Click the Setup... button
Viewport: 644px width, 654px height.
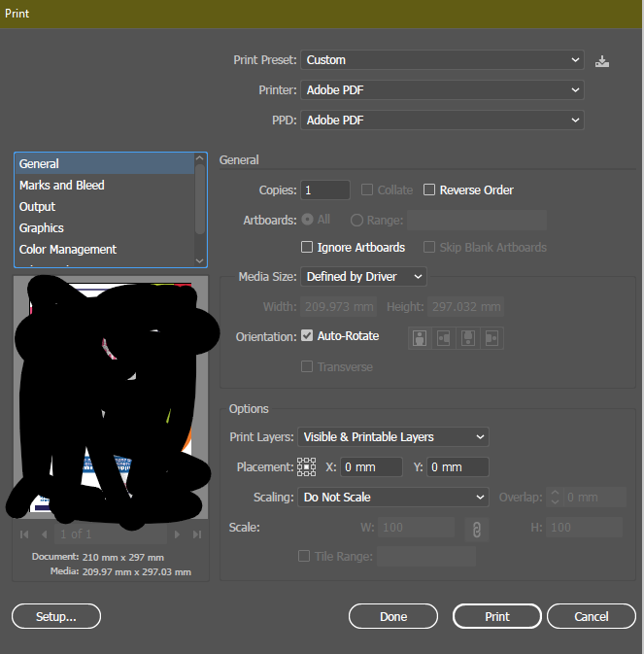pyautogui.click(x=56, y=616)
